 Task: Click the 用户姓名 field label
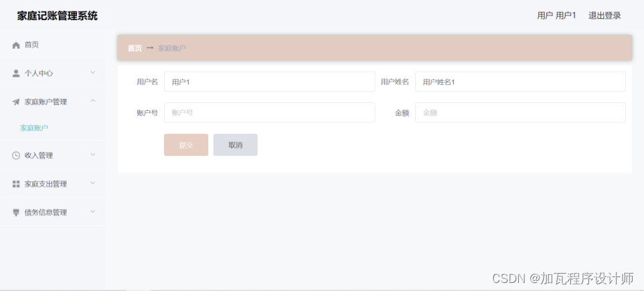(395, 82)
